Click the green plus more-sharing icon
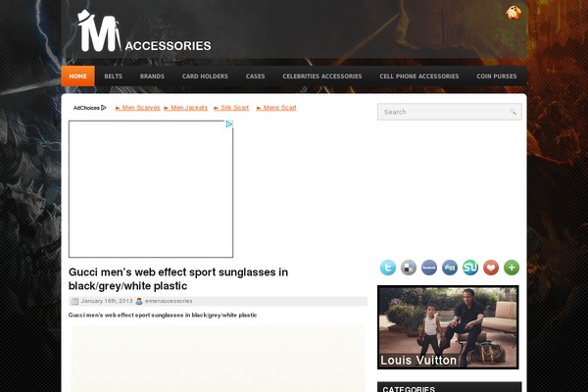The width and height of the screenshot is (588, 392). 512,268
